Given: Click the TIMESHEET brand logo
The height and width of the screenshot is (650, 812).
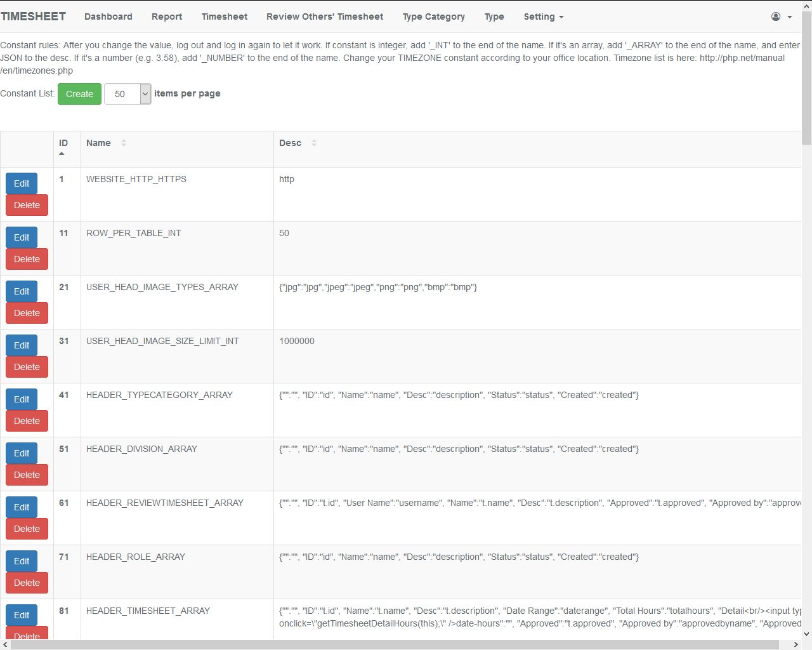Looking at the screenshot, I should coord(34,17).
